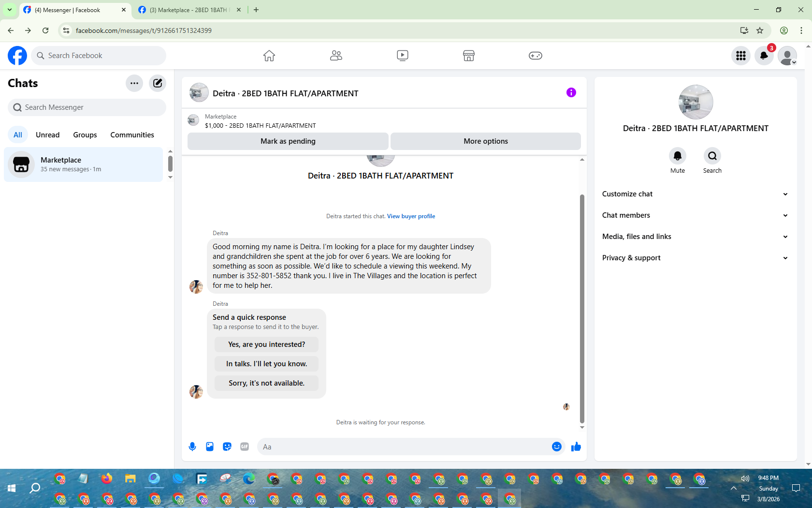Go to the Home feed icon
This screenshot has height=508, width=812.
269,56
